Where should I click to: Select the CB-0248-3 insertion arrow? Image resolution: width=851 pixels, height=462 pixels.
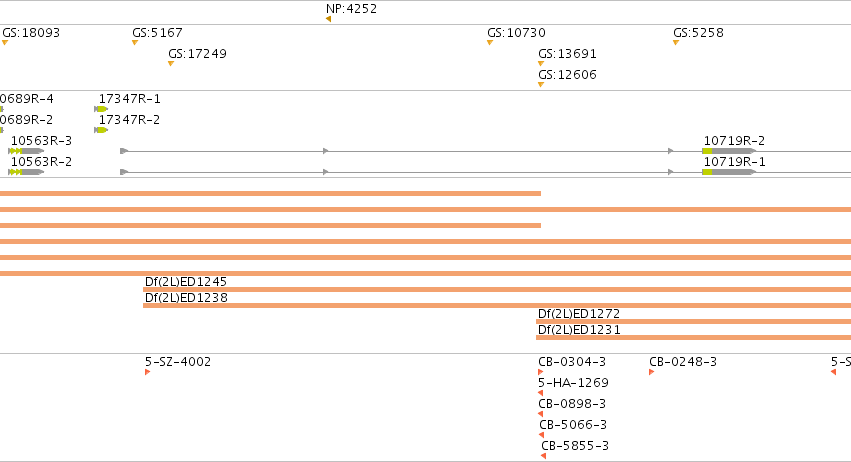(x=651, y=372)
